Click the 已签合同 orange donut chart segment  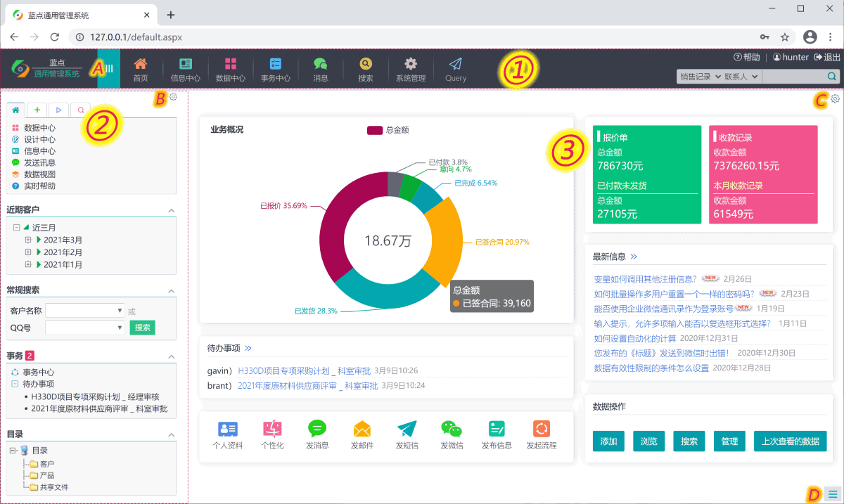point(445,239)
